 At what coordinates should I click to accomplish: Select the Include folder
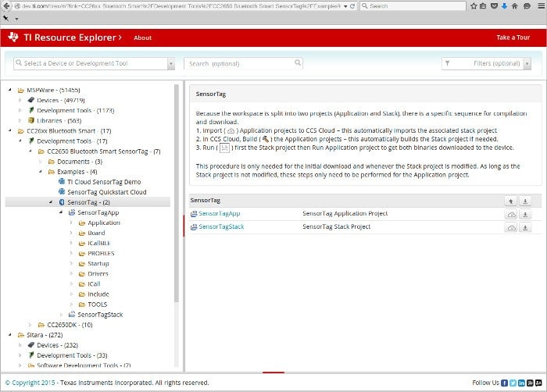[x=98, y=294]
